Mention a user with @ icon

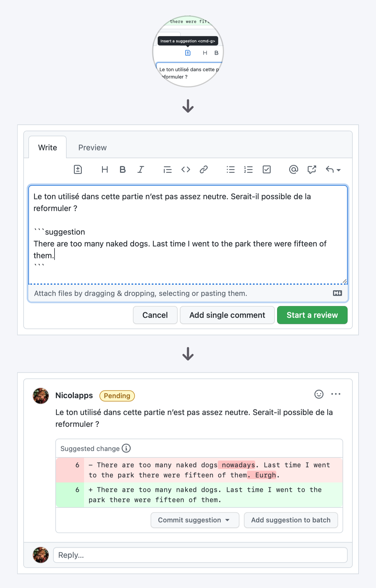coord(294,169)
